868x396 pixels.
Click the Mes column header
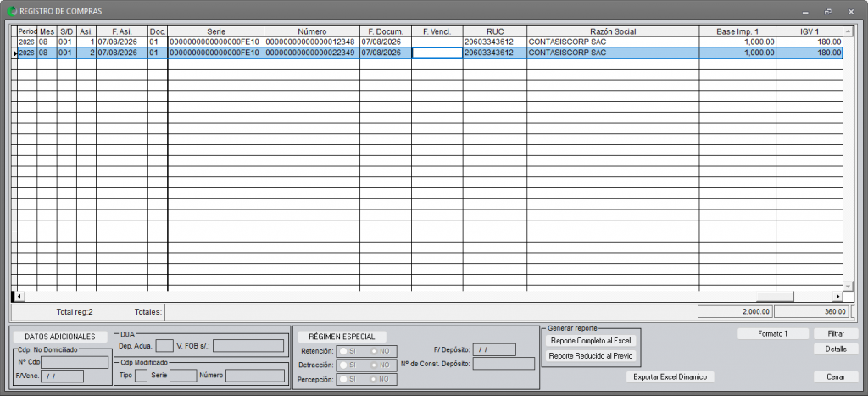coord(47,31)
